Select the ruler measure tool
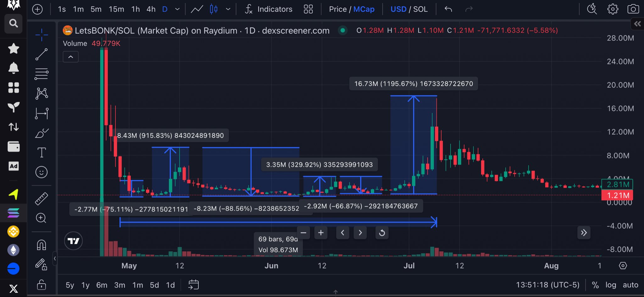This screenshot has height=297, width=644. coord(42,198)
